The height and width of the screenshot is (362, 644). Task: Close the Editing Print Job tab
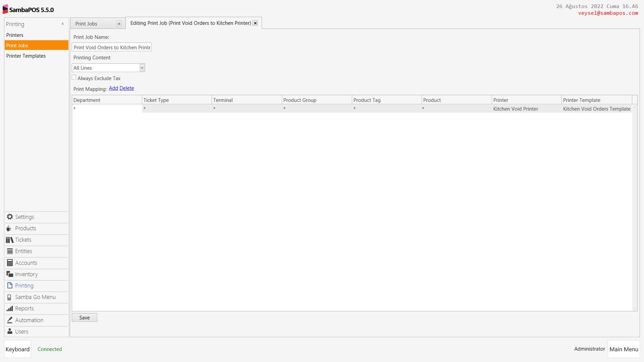pos(255,23)
